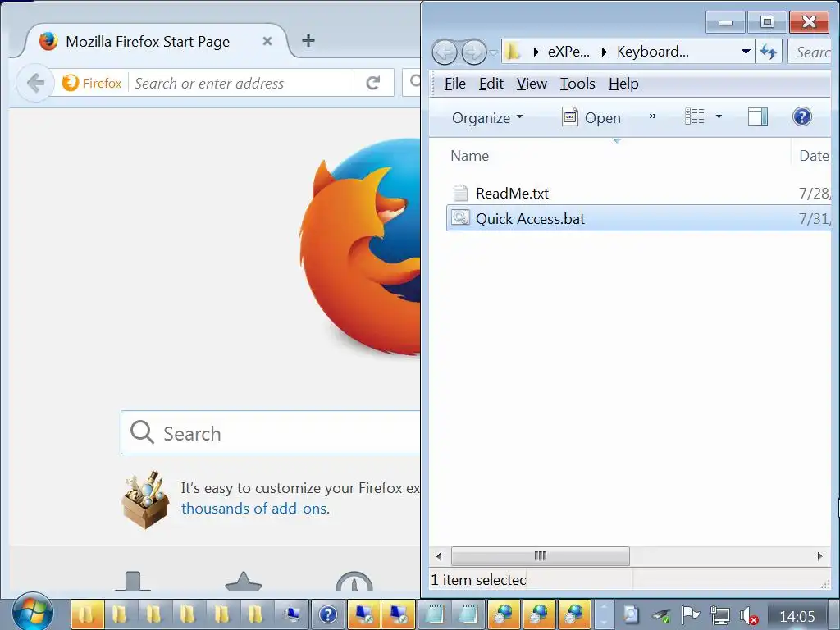Show more toolbar commands with the chevron
840x630 pixels.
[652, 116]
